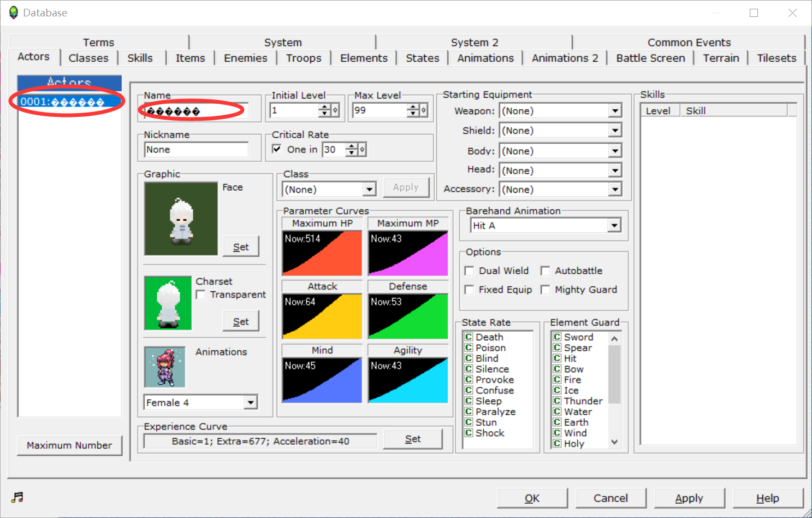Image resolution: width=812 pixels, height=518 pixels.
Task: Click the Poison state rate C icon
Action: [469, 348]
